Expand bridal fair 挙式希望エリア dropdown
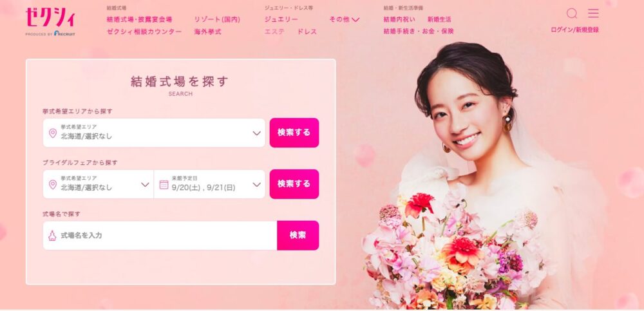Screen dimensions: 644x311 tap(98, 184)
